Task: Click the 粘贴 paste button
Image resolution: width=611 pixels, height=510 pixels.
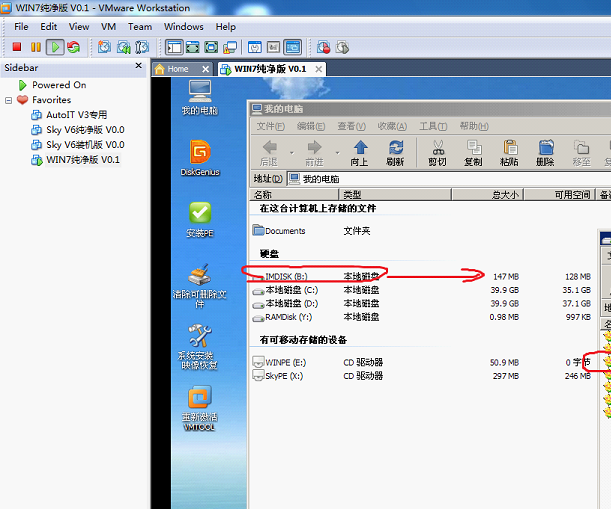Action: coord(509,153)
